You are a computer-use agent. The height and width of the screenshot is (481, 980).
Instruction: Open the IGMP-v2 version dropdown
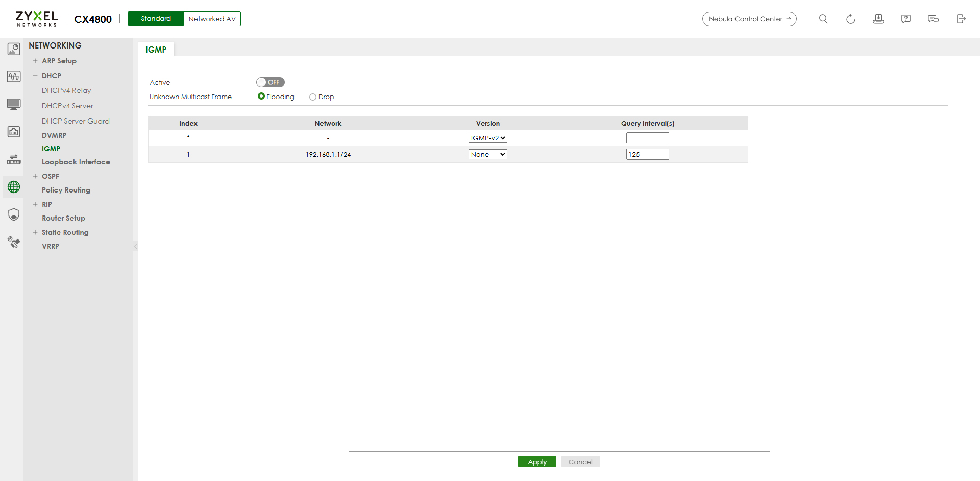click(487, 138)
